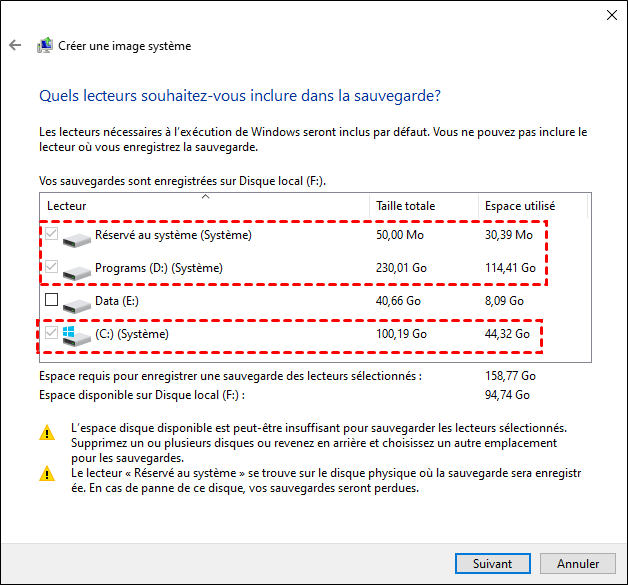628x585 pixels.
Task: Toggle the Réservé au système checkbox
Action: [51, 234]
